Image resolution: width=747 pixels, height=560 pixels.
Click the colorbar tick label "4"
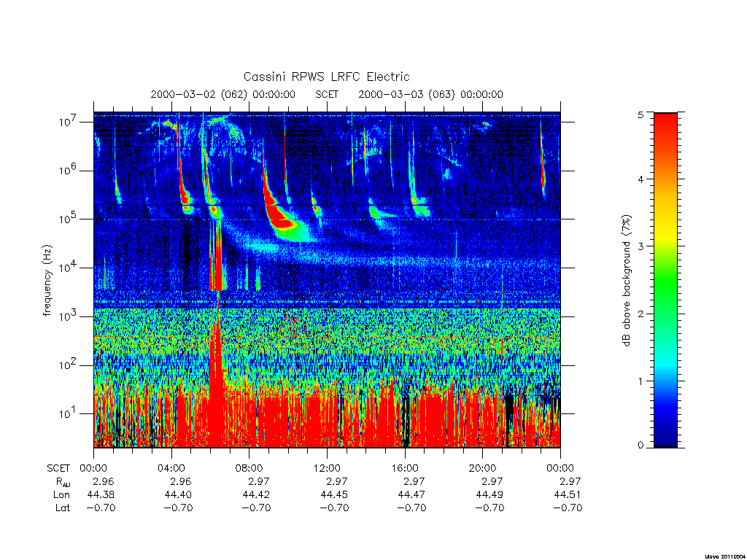click(640, 179)
